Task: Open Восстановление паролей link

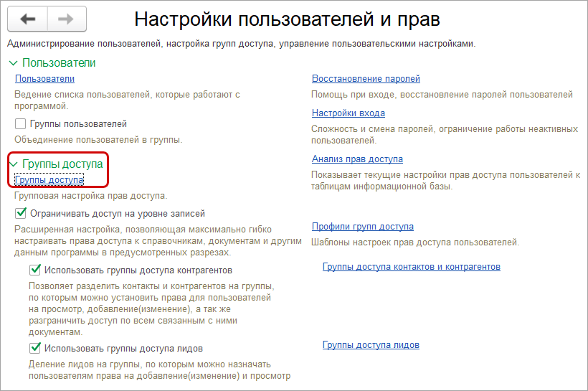Action: (x=366, y=79)
